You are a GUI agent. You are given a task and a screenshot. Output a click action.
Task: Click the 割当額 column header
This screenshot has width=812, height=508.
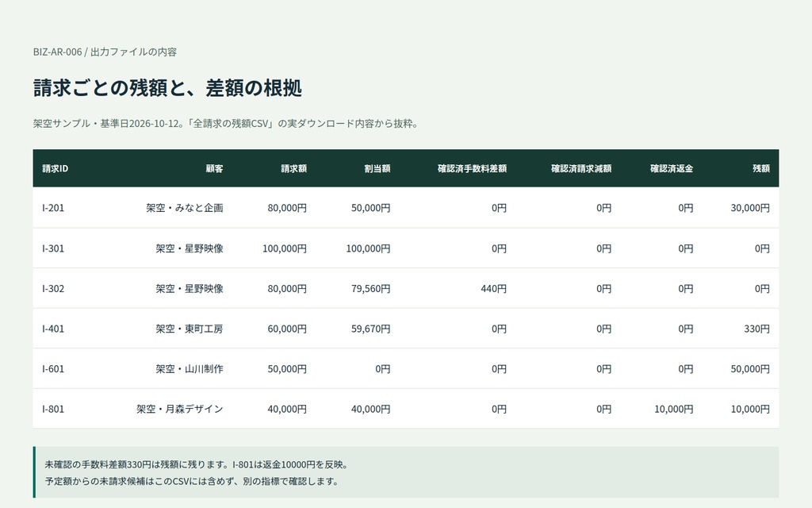[x=377, y=168]
